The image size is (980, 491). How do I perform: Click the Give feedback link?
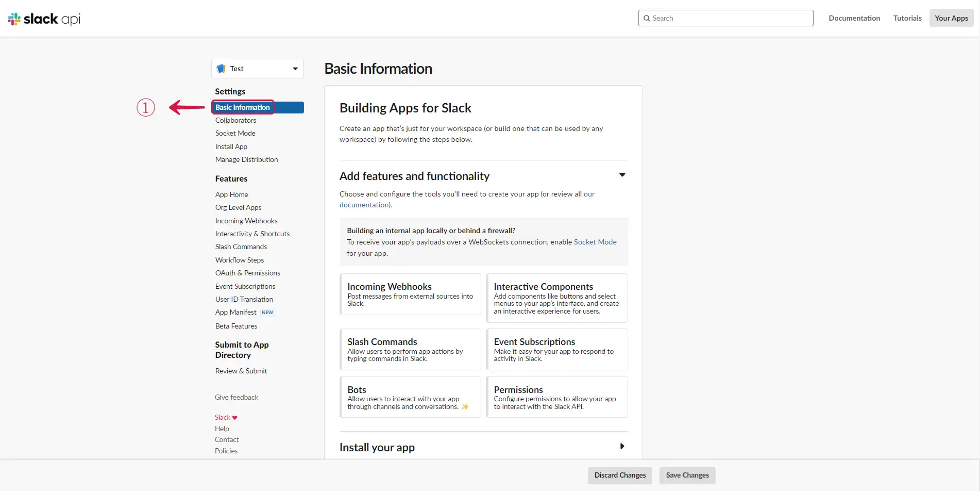point(236,397)
